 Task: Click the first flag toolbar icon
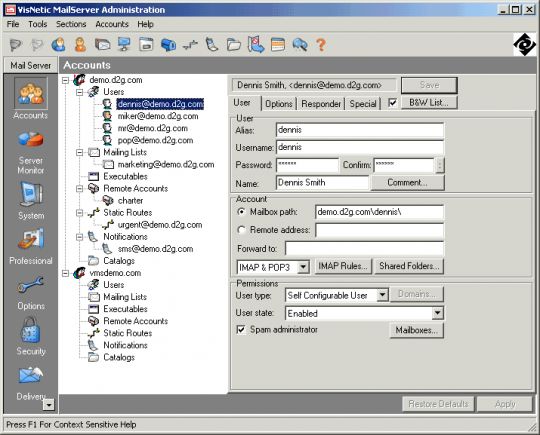point(15,45)
